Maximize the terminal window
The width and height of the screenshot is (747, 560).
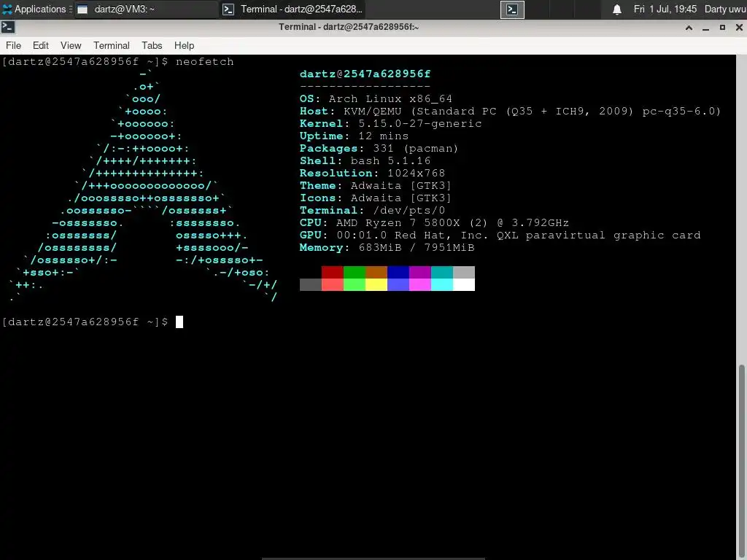coord(722,28)
